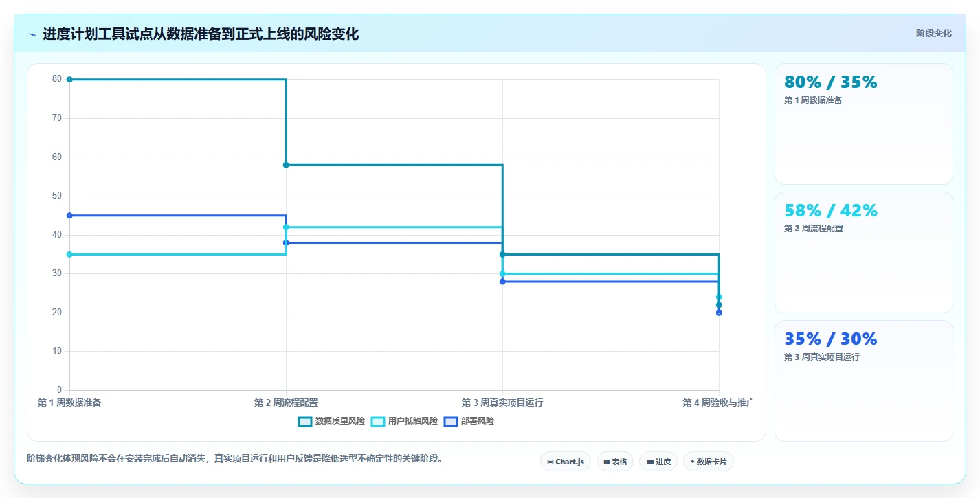Select the 数据质量风险 data point at 80

[69, 80]
